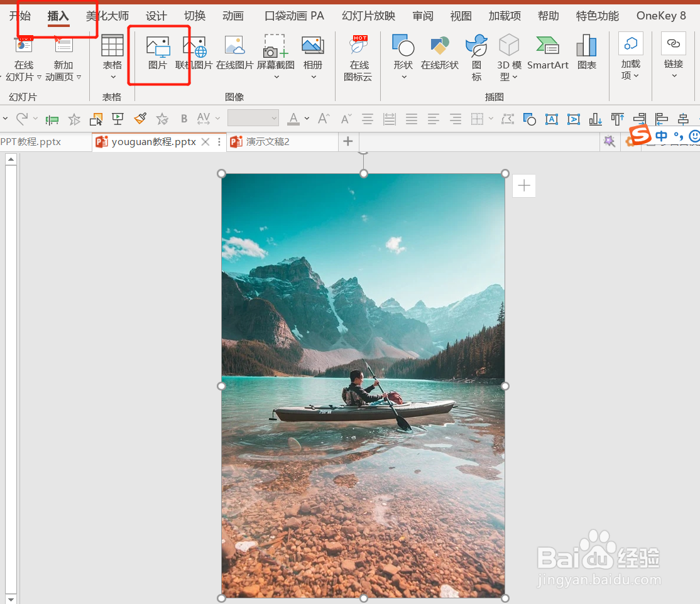Expand the 屏幕截图 dropdown arrow
This screenshot has width=700, height=604.
pyautogui.click(x=276, y=77)
